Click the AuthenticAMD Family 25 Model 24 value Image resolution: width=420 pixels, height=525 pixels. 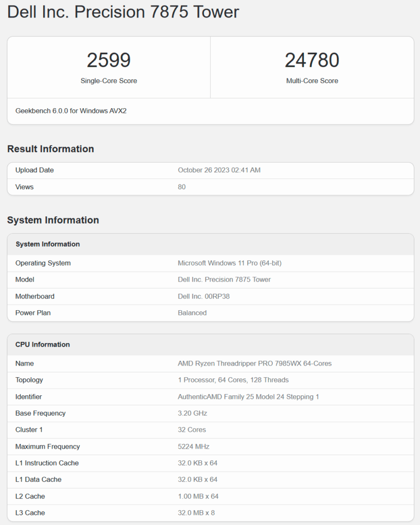coord(248,397)
